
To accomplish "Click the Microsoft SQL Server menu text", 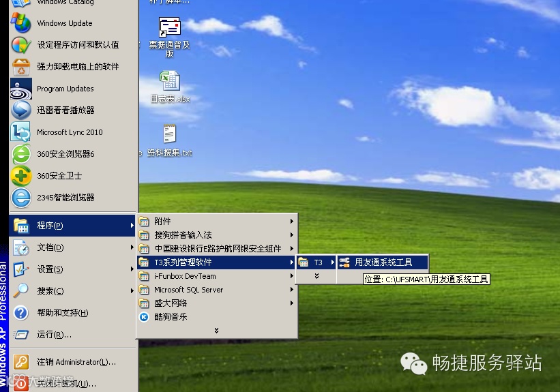I will point(188,290).
